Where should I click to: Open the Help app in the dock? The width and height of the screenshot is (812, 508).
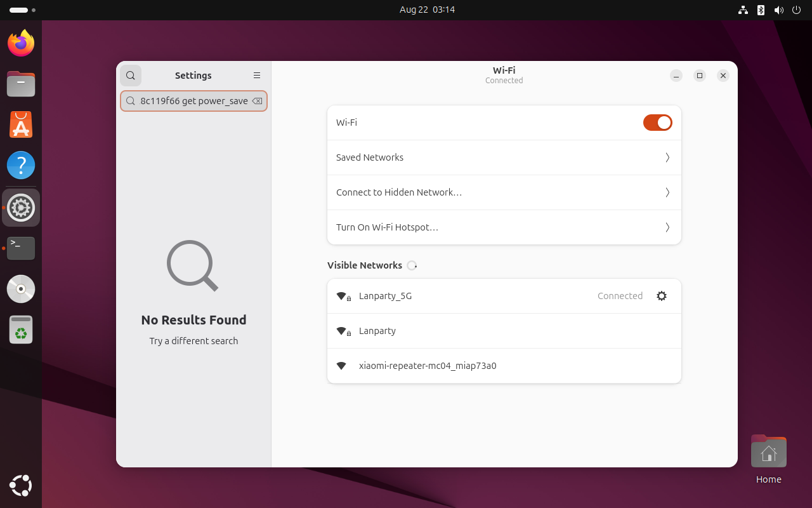[x=21, y=165]
